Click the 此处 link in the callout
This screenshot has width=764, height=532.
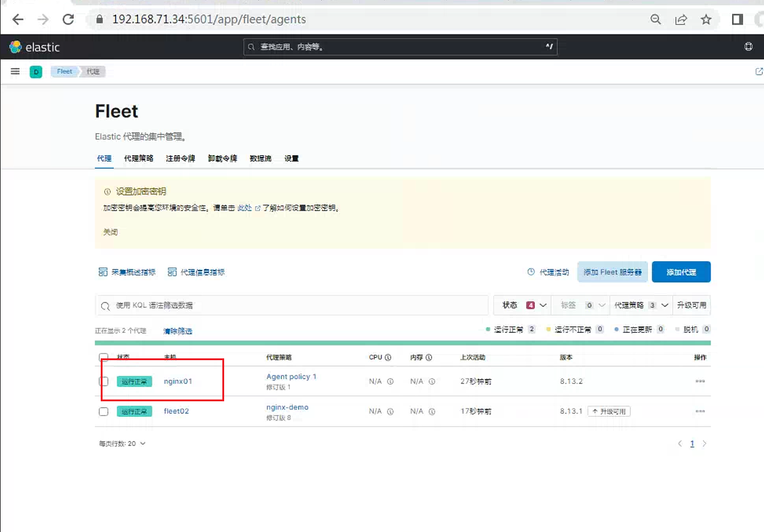coord(249,208)
